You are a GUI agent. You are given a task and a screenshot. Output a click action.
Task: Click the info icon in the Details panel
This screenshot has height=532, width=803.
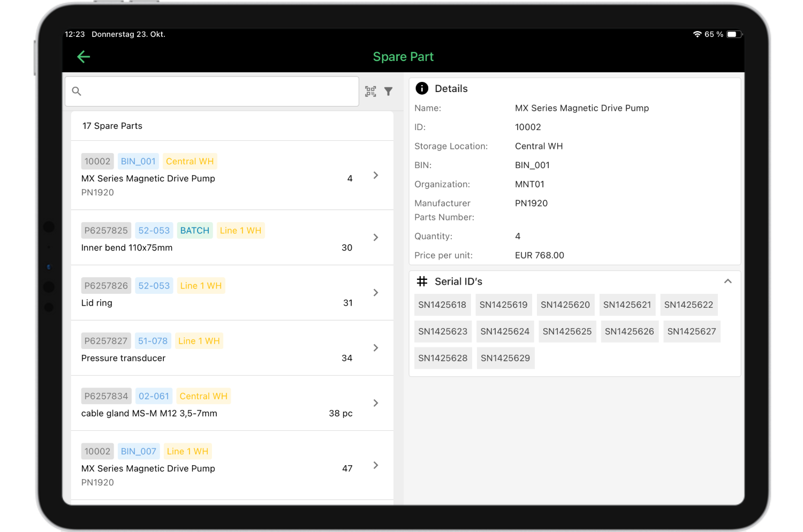click(x=422, y=88)
